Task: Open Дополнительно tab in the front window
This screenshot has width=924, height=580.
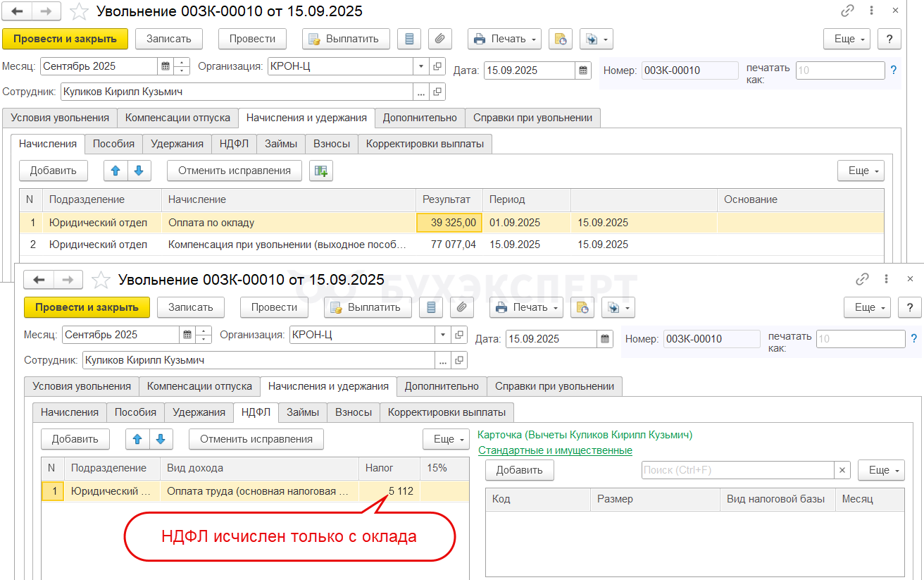Action: click(442, 386)
